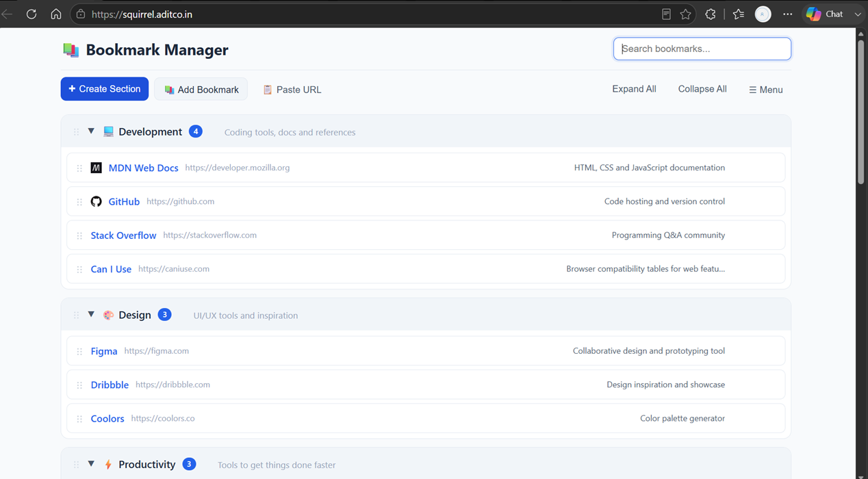Open Copilot Chat dropdown chevron
868x479 pixels.
point(858,14)
